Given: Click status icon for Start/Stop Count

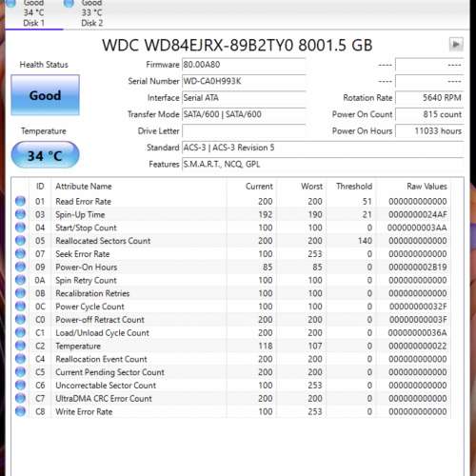Looking at the screenshot, I should coord(20,228).
